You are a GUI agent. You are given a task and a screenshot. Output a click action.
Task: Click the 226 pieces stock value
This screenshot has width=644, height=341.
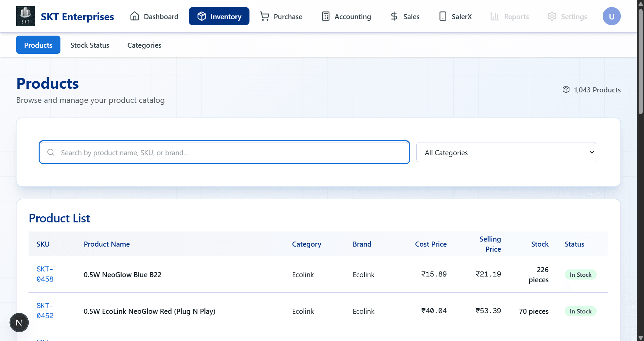point(539,274)
